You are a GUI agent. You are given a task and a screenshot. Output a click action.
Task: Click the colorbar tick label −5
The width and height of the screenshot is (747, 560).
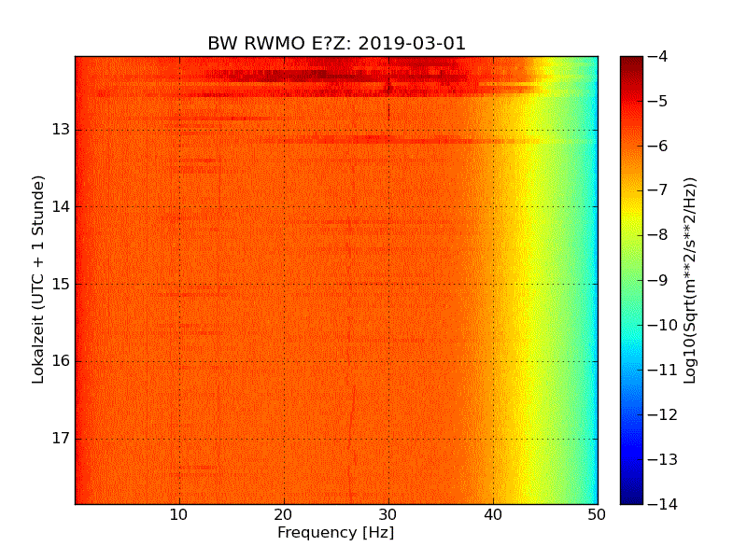[657, 101]
